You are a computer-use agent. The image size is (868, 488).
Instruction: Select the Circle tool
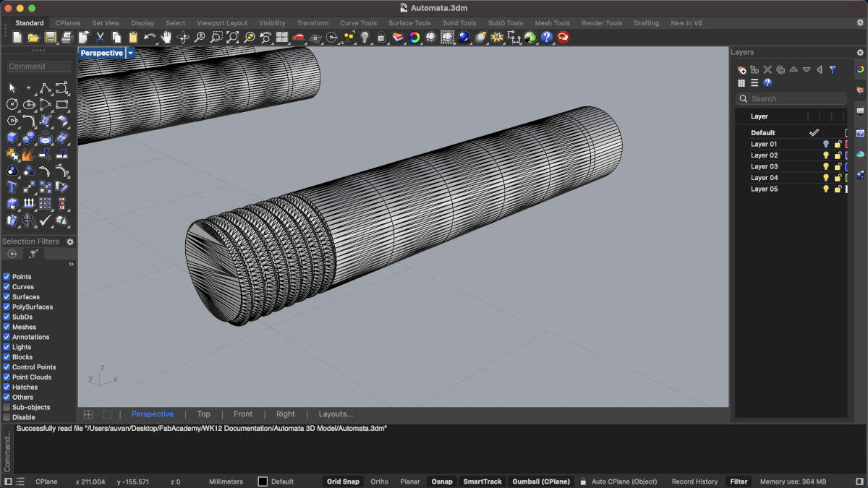pos(12,104)
